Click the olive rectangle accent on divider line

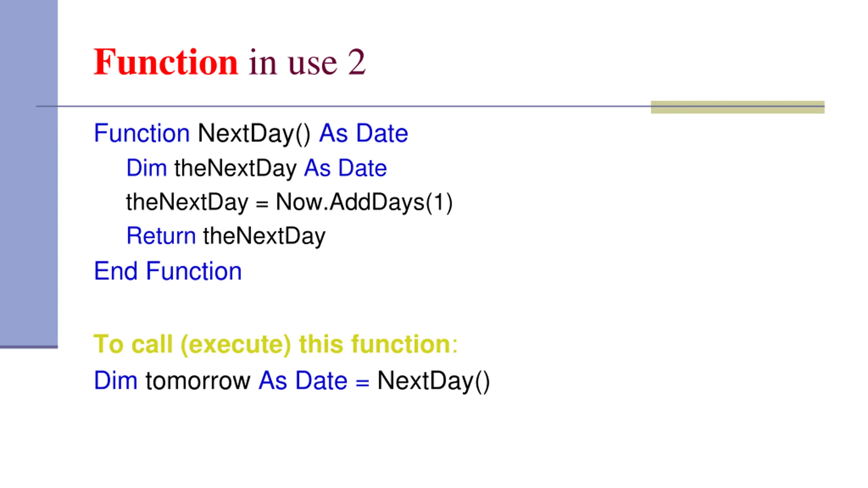click(737, 107)
